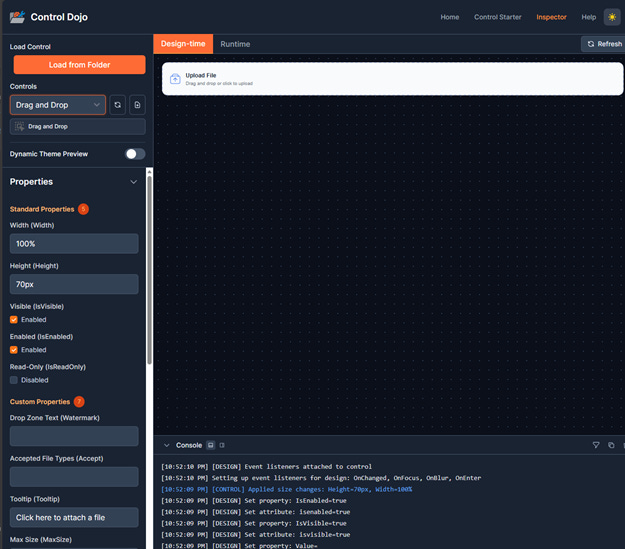Click the Custom Properties count badge 7

pyautogui.click(x=79, y=401)
